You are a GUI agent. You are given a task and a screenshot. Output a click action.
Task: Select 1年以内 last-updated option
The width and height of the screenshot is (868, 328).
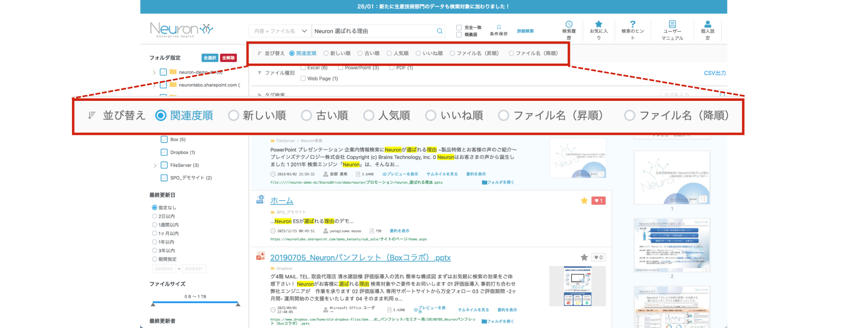pos(154,242)
